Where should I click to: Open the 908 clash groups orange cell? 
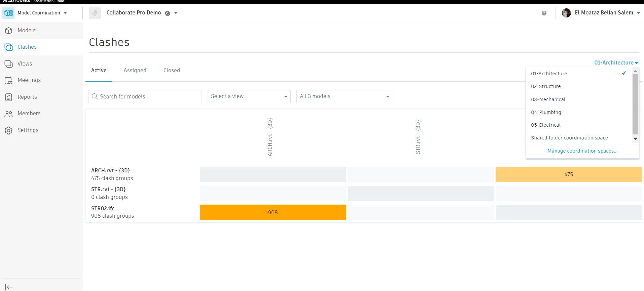pyautogui.click(x=273, y=212)
